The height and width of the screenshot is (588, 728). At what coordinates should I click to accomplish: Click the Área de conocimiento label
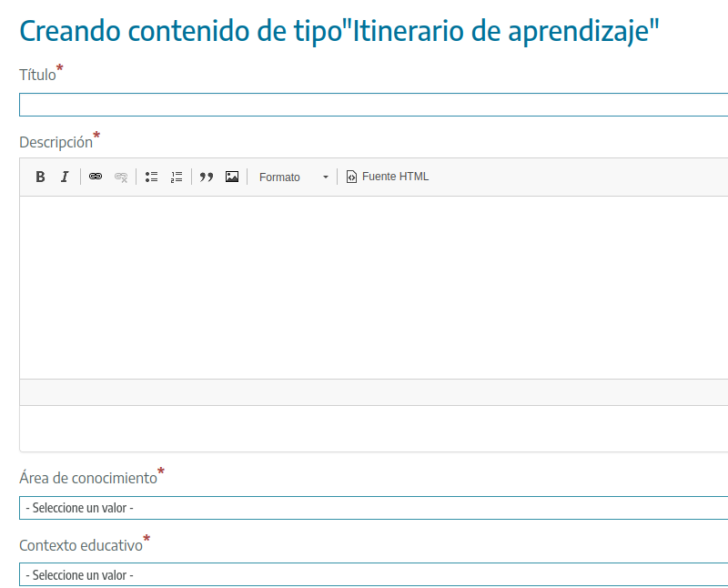coord(87,478)
